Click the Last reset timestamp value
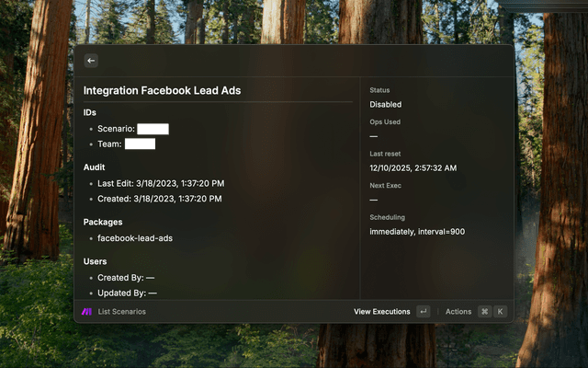The height and width of the screenshot is (368, 588). click(413, 168)
